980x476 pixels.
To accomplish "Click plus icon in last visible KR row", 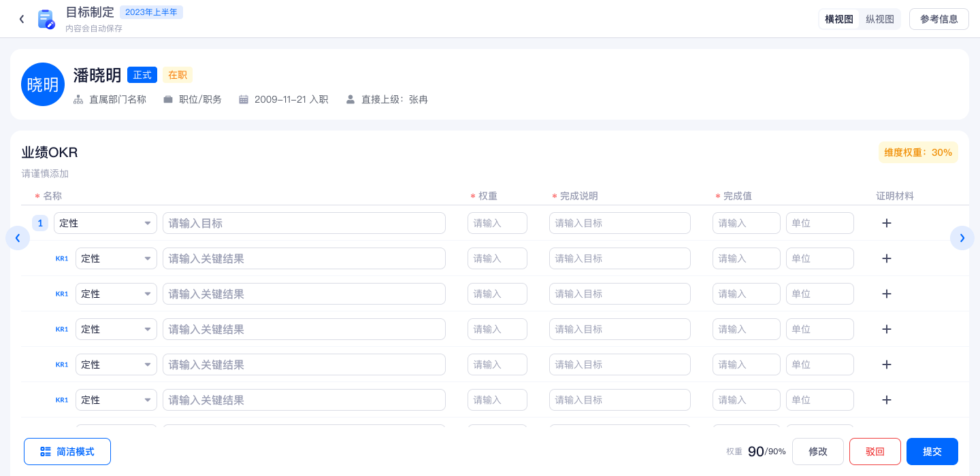I will 886,400.
